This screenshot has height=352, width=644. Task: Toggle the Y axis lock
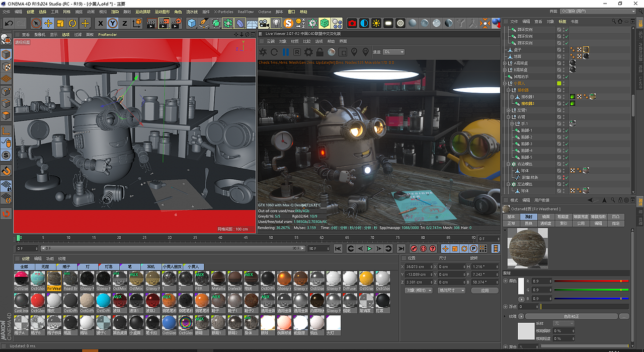tap(112, 23)
